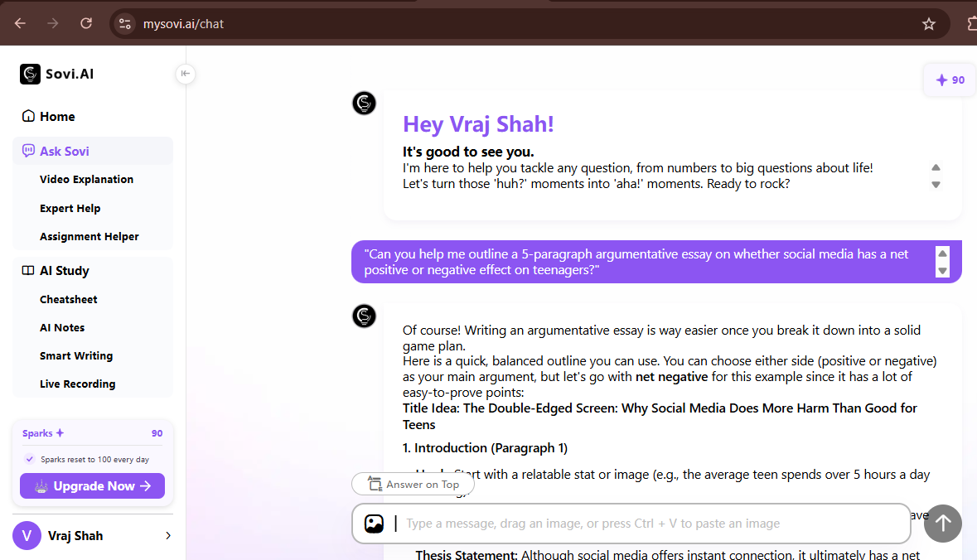The height and width of the screenshot is (560, 977).
Task: Collapse the sidebar with the arrow button
Action: pos(185,74)
